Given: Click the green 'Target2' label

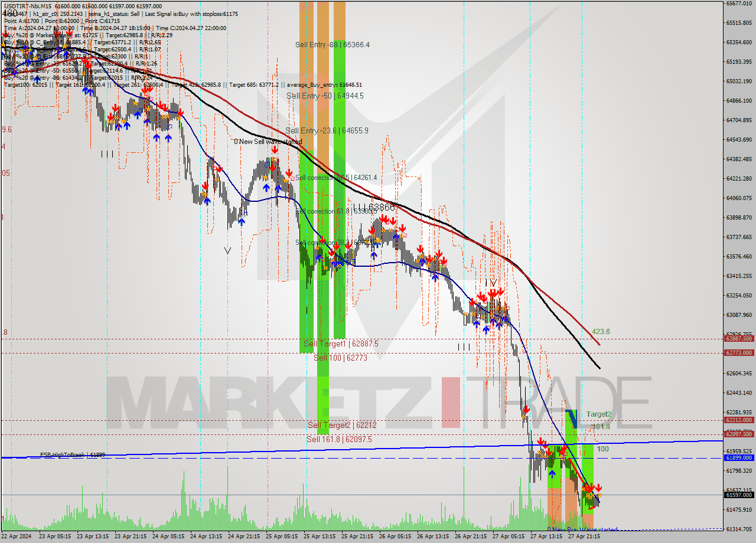Looking at the screenshot, I should coord(599,414).
